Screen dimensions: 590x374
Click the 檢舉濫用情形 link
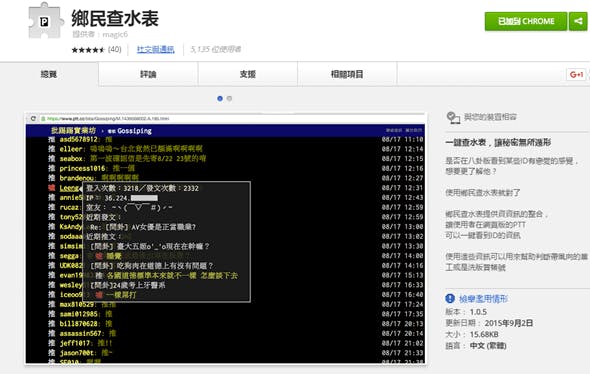click(x=484, y=299)
